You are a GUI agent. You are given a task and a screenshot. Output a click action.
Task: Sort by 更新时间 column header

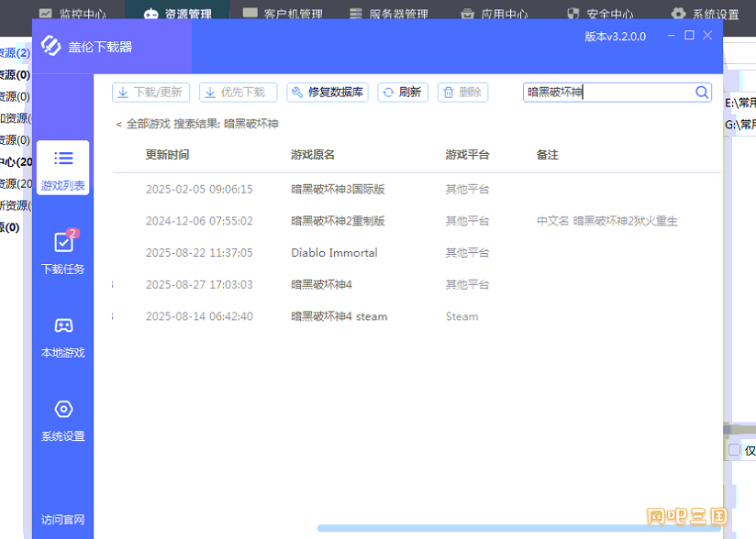point(167,155)
